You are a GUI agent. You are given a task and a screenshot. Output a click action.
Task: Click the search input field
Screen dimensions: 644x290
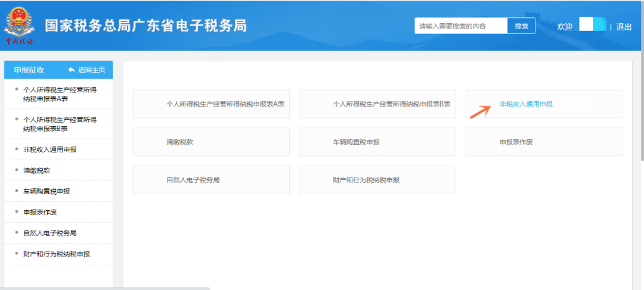point(461,26)
